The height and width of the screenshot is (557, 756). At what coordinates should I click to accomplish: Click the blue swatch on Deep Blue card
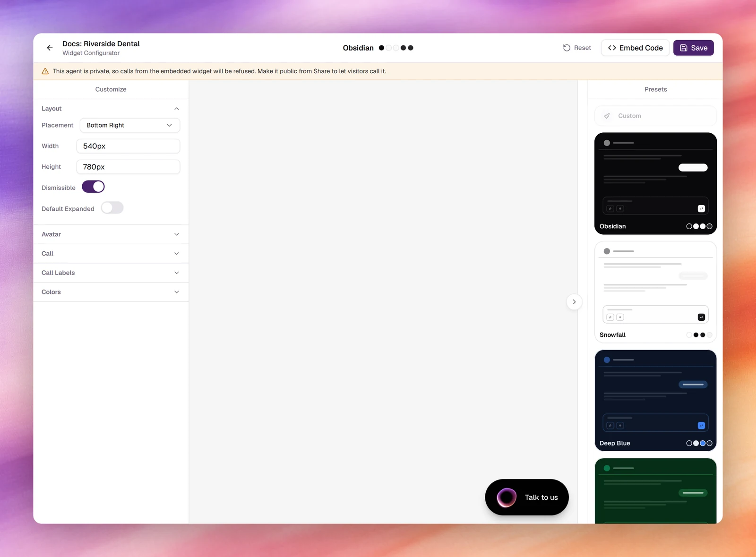[x=703, y=443]
